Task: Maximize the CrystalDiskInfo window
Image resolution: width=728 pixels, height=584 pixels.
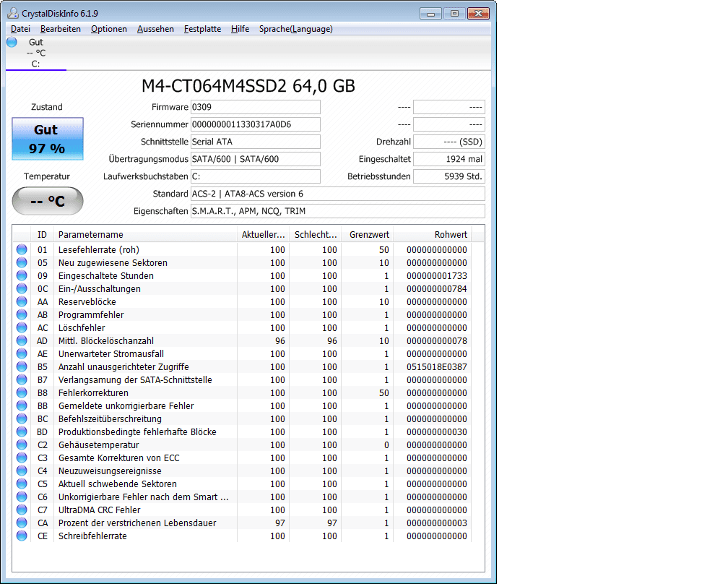Action: [454, 14]
